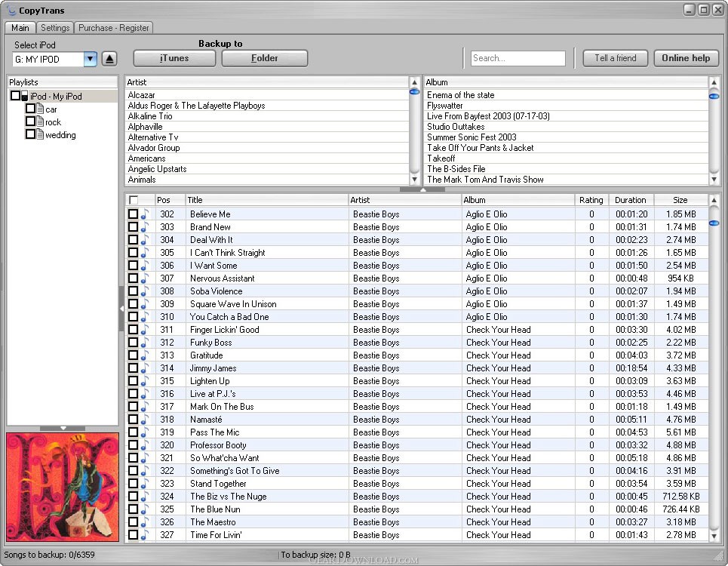The width and height of the screenshot is (728, 566).
Task: Sort tracks by the Duration column header
Action: [x=631, y=200]
